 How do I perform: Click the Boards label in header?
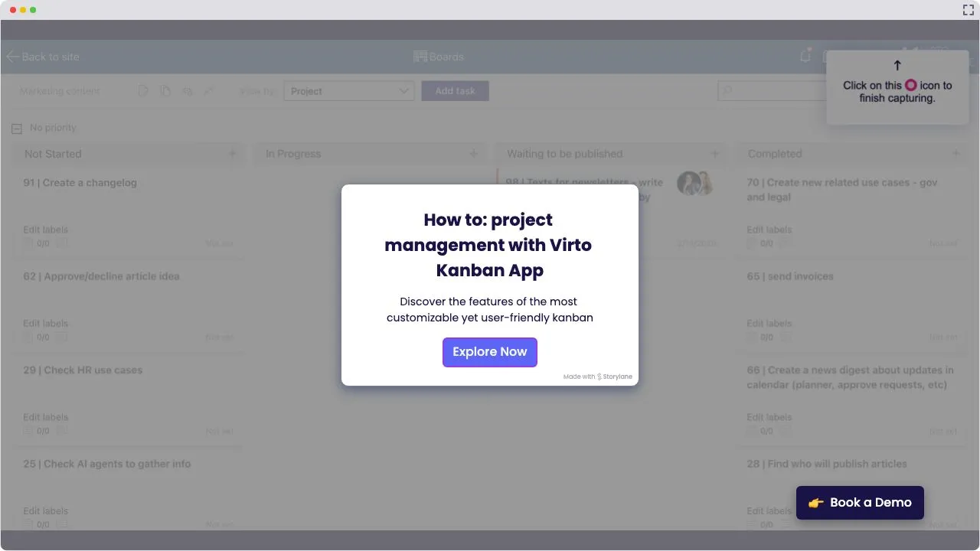point(446,57)
